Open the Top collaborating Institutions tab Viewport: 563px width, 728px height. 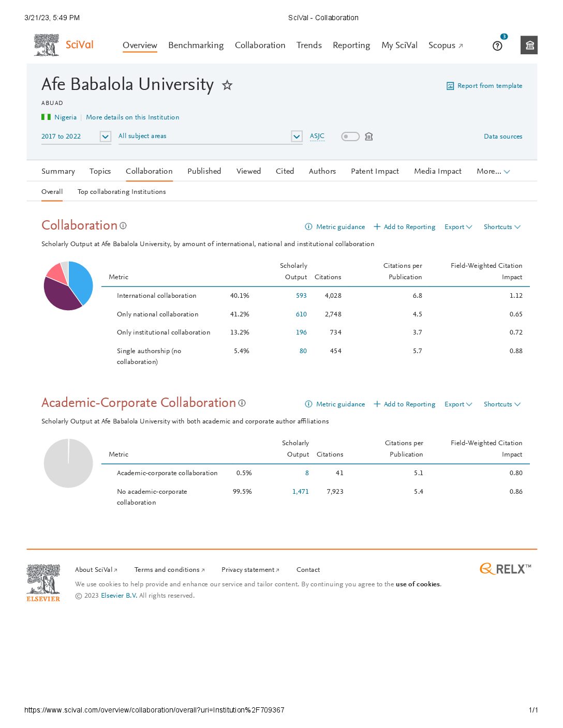point(122,192)
